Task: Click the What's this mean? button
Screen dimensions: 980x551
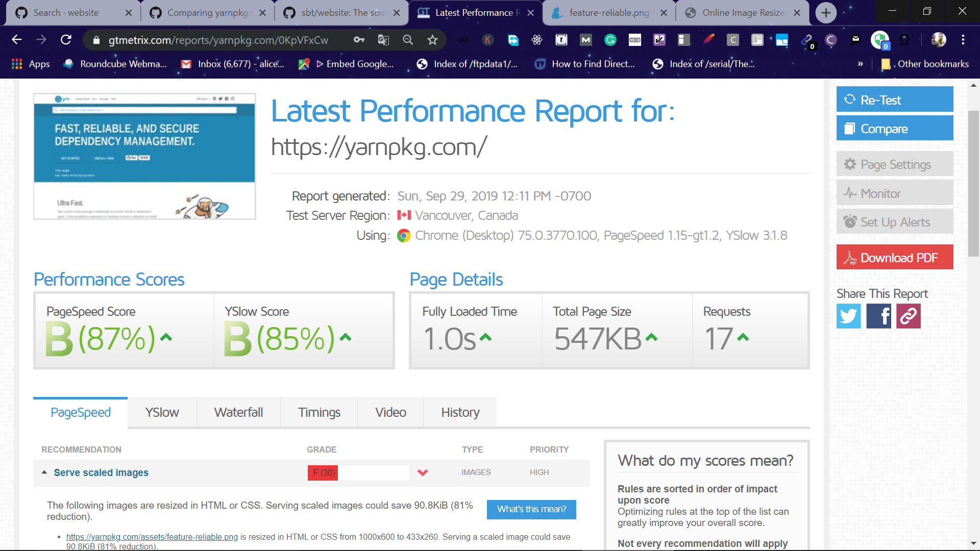Action: [531, 509]
